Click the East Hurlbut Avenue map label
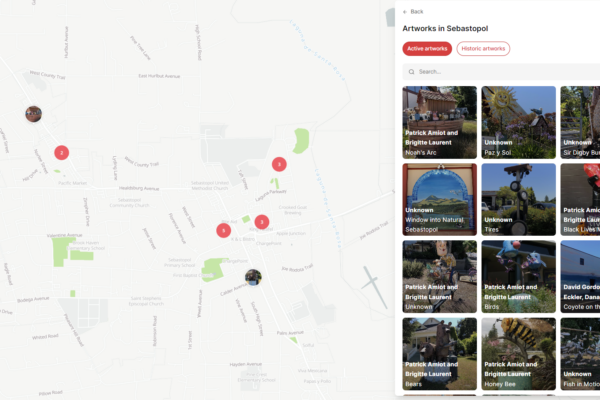This screenshot has width=600, height=400. 159,76
